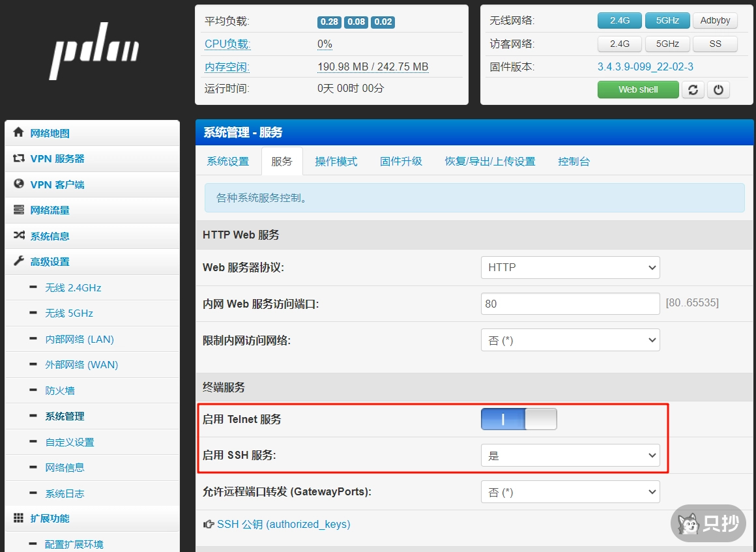Click the wrench icon for 高级设置

pos(19,261)
